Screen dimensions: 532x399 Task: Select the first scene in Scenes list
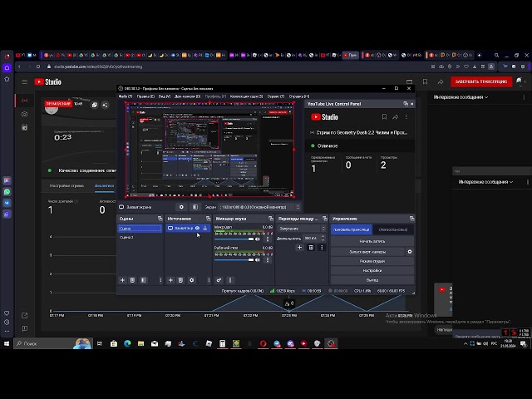pos(140,229)
